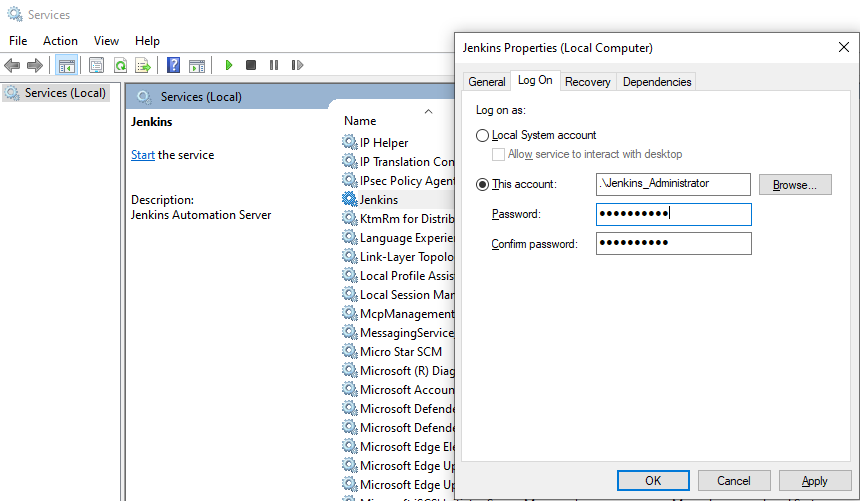Switch to the Dependencies tab
Viewport: 860px width, 501px height.
coord(656,82)
